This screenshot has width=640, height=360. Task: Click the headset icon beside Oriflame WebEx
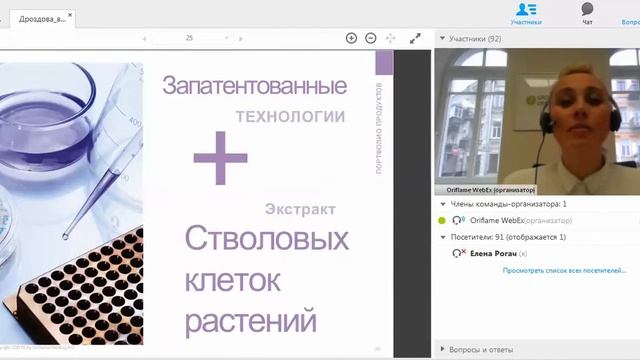[458, 220]
